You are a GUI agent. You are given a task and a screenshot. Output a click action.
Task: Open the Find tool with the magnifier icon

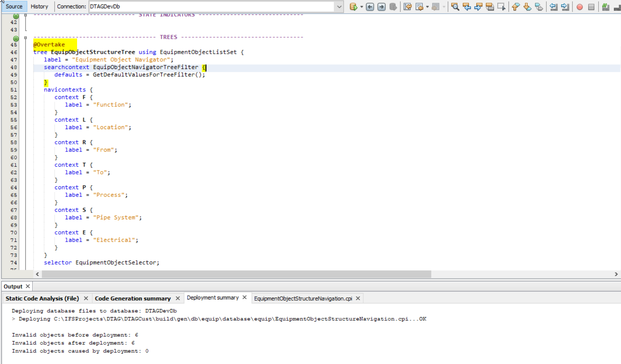point(455,7)
